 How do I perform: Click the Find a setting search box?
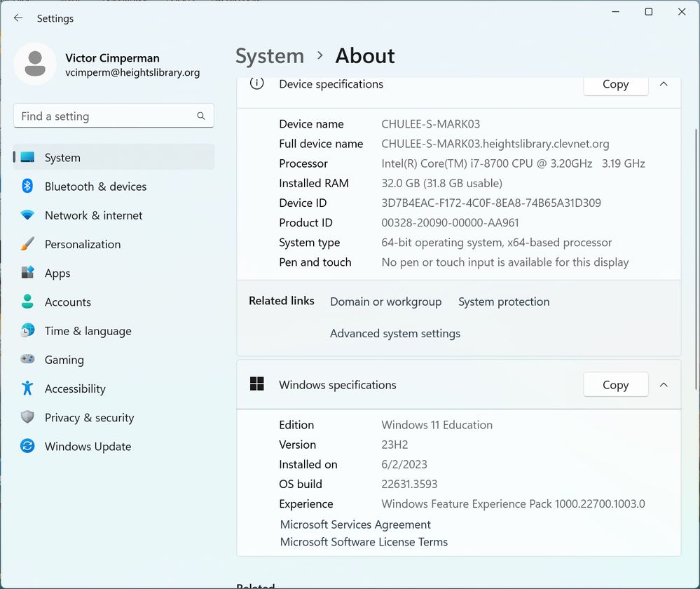point(114,116)
